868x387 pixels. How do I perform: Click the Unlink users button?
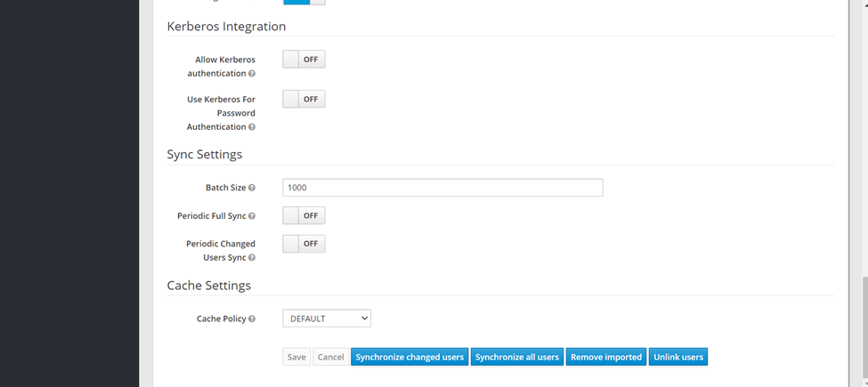coord(678,357)
